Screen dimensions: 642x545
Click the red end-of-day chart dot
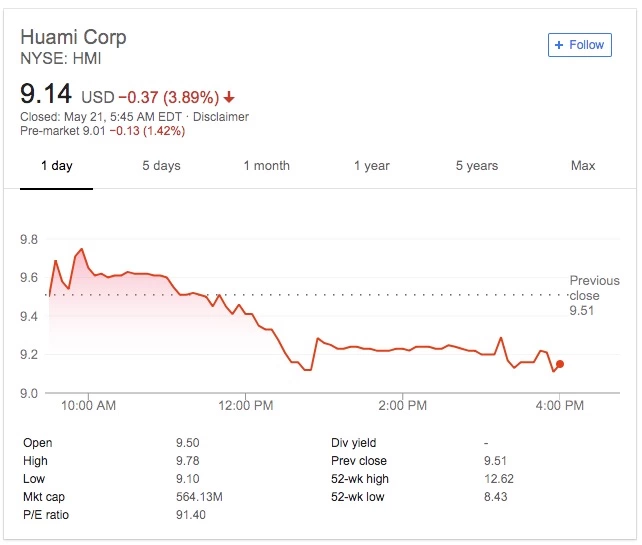[x=560, y=364]
